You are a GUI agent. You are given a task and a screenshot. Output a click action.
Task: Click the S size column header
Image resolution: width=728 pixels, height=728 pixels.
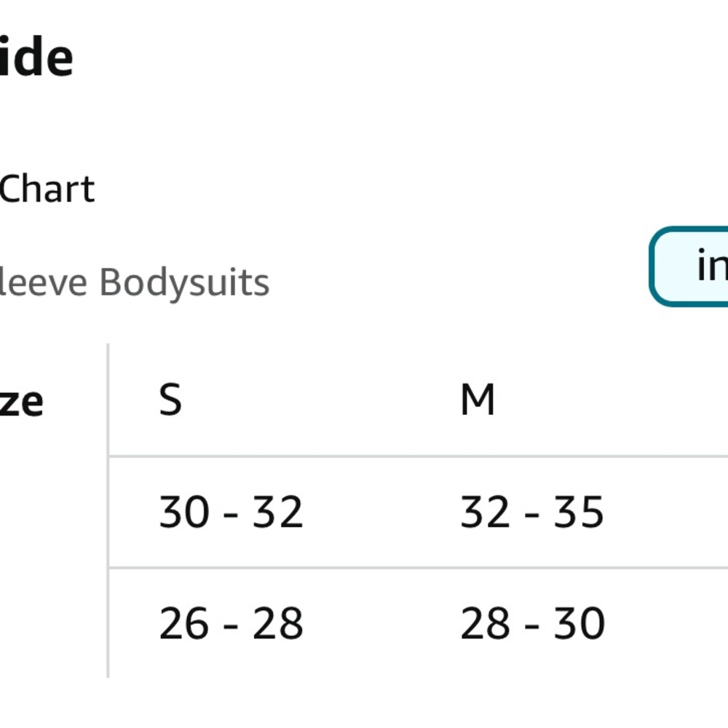pyautogui.click(x=170, y=399)
